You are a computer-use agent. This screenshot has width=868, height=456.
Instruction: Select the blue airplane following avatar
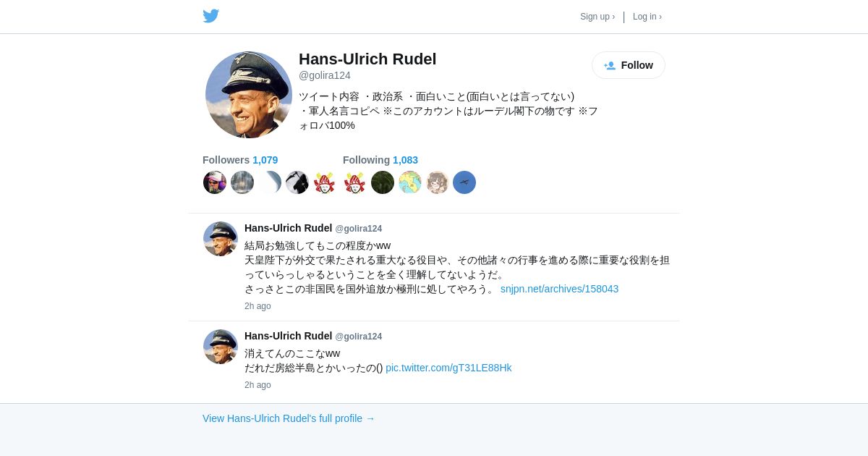click(x=464, y=182)
